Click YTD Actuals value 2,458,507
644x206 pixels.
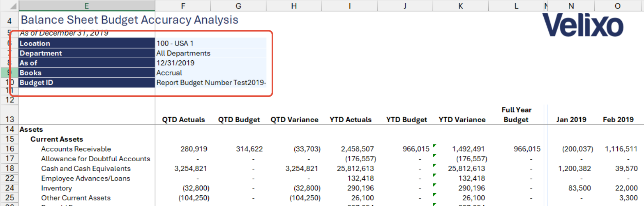[357, 149]
